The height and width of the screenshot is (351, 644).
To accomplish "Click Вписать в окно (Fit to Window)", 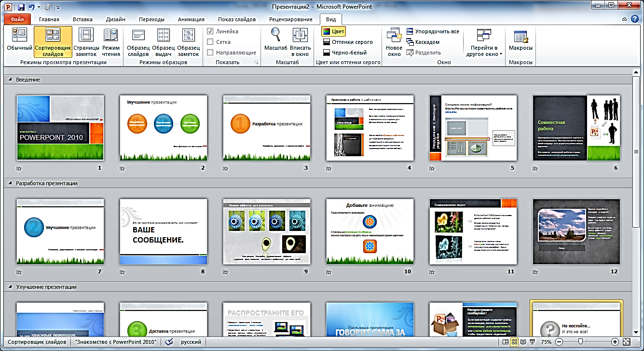I will (x=300, y=41).
